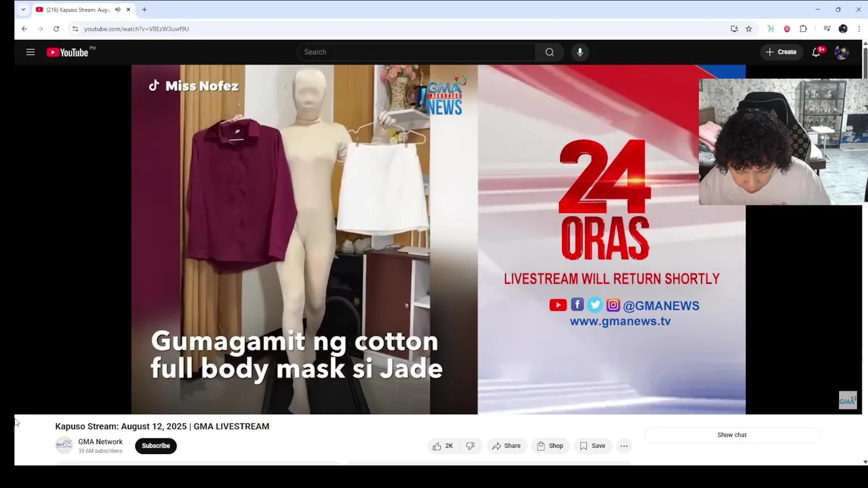
Task: Dislike the video with thumbs down
Action: point(470,446)
